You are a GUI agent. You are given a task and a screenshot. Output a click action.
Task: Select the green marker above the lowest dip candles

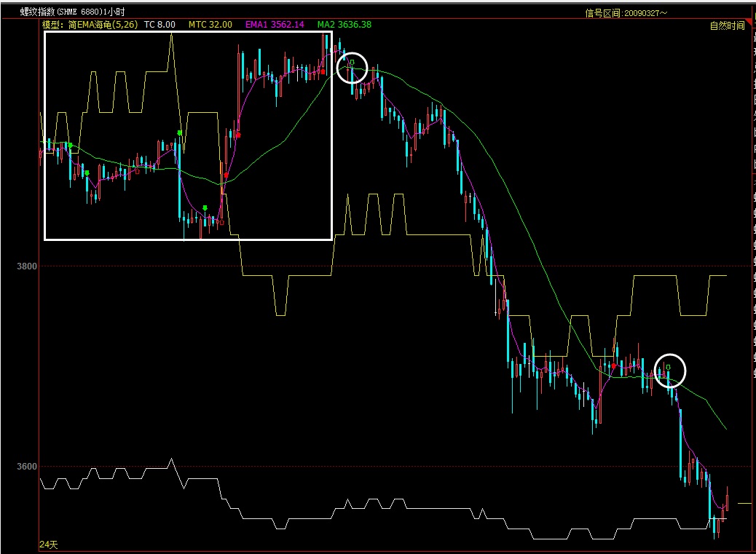tap(205, 208)
